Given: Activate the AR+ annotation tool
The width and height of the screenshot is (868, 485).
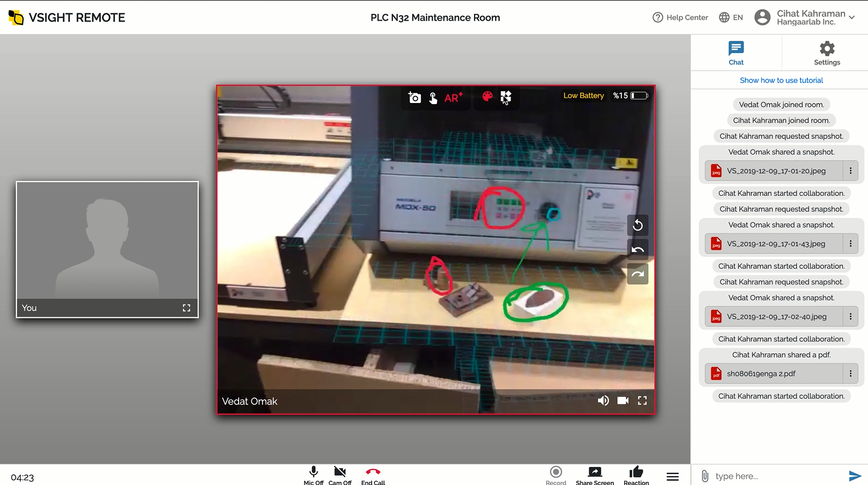Looking at the screenshot, I should (453, 98).
